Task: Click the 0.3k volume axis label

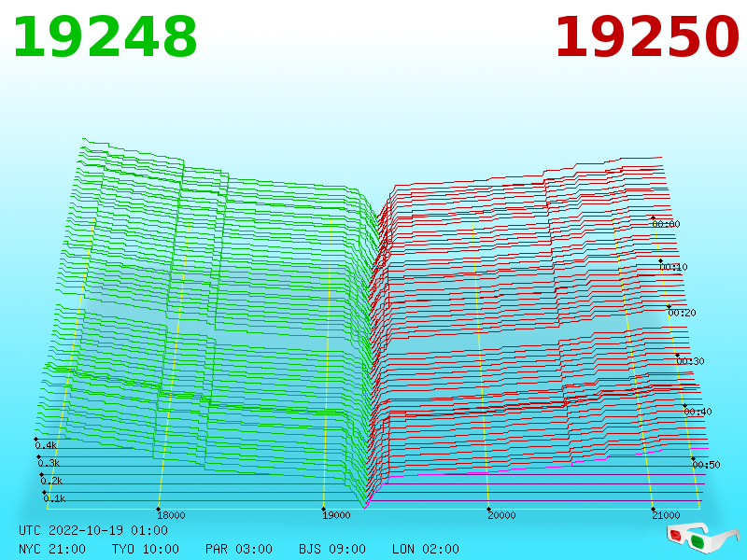Action: pos(49,463)
